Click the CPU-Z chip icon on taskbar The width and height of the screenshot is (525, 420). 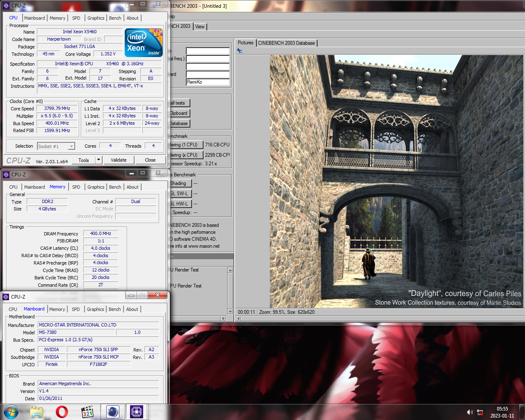pyautogui.click(x=137, y=411)
